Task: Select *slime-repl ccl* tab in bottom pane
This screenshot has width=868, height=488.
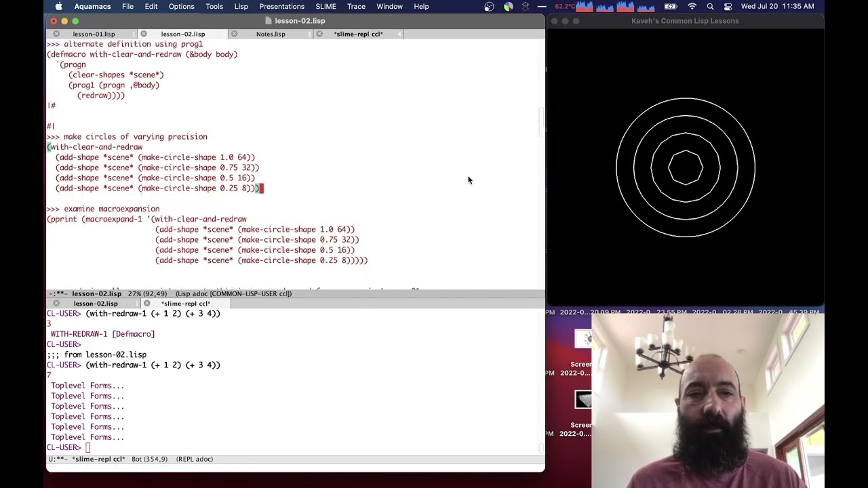Action: pos(186,304)
